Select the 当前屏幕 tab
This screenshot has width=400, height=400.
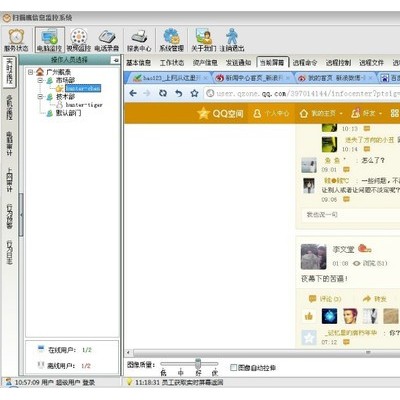coord(272,62)
